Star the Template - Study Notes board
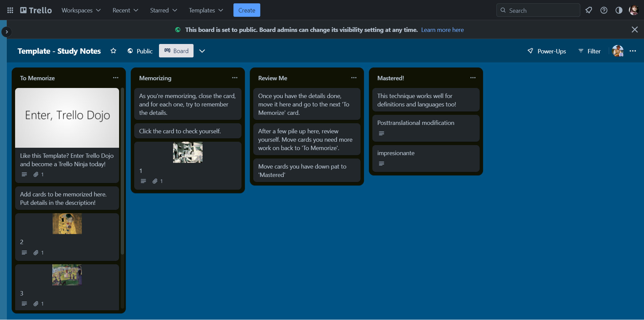This screenshot has height=320, width=644. (113, 51)
